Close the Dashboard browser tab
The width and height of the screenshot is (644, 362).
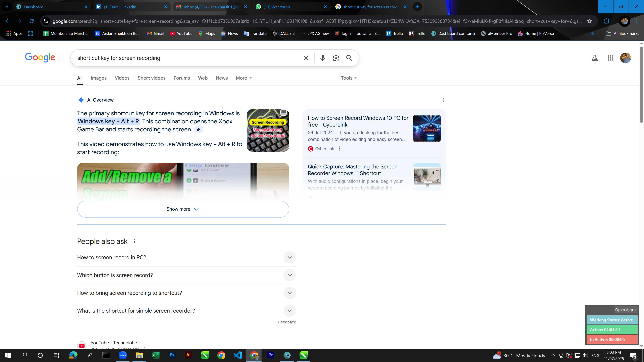click(x=86, y=7)
